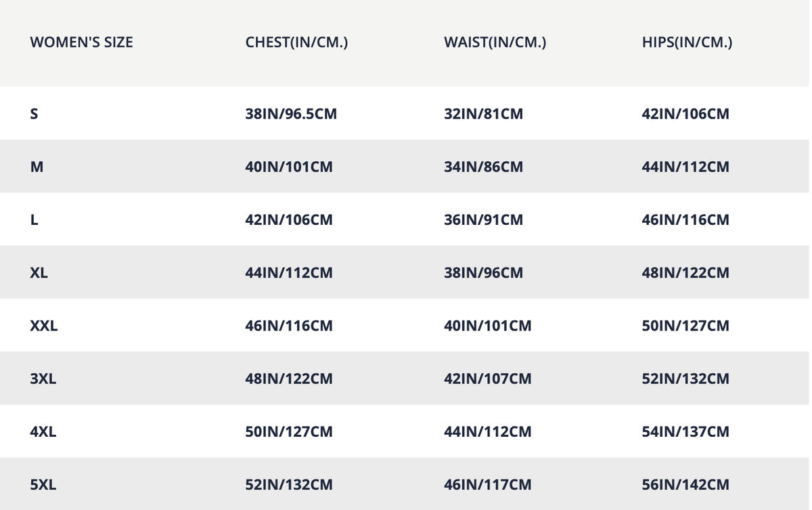
Task: Click the WAIST(IN/CM.) column header
Action: pyautogui.click(x=495, y=42)
